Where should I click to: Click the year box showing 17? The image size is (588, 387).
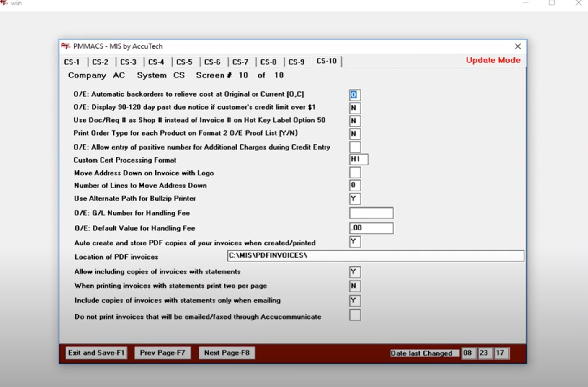click(x=501, y=353)
